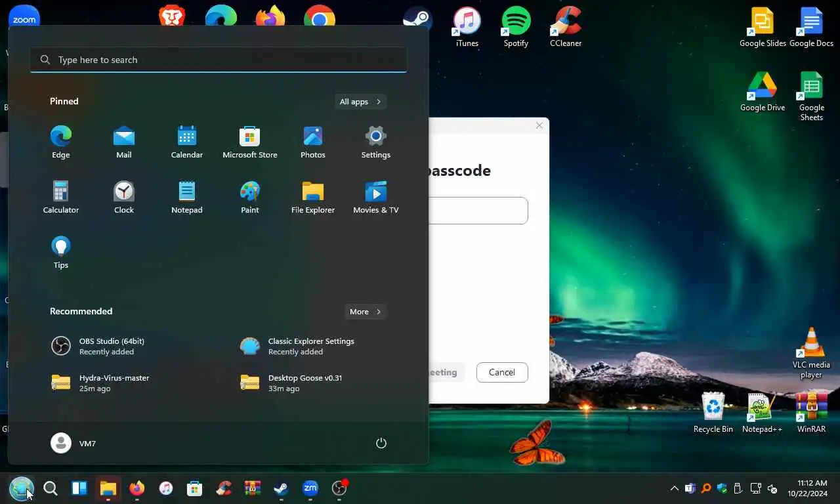Open the Tips app

pos(60,253)
